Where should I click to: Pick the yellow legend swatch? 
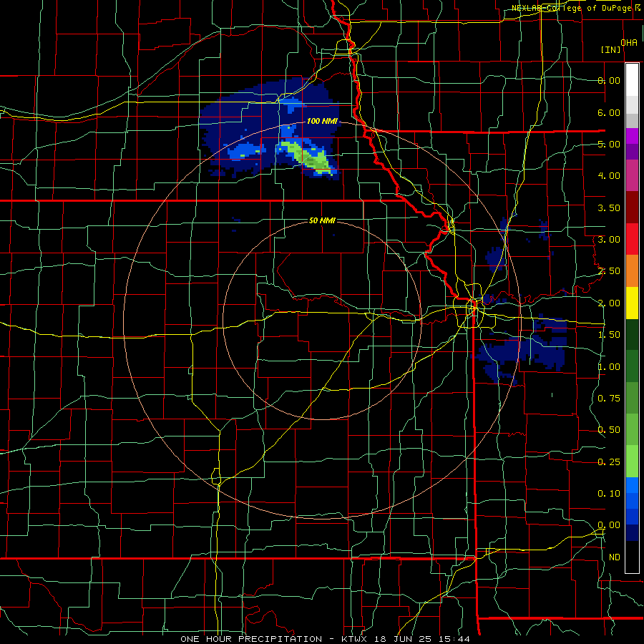pos(632,303)
